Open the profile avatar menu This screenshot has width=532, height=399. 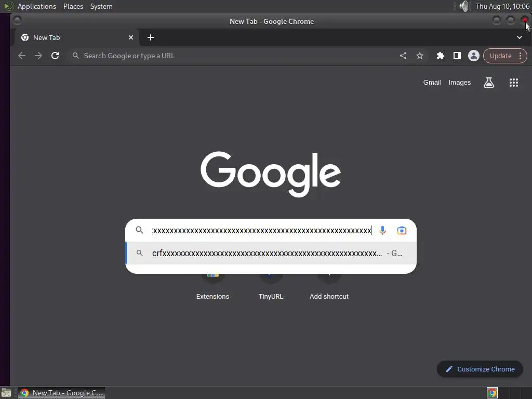[474, 56]
